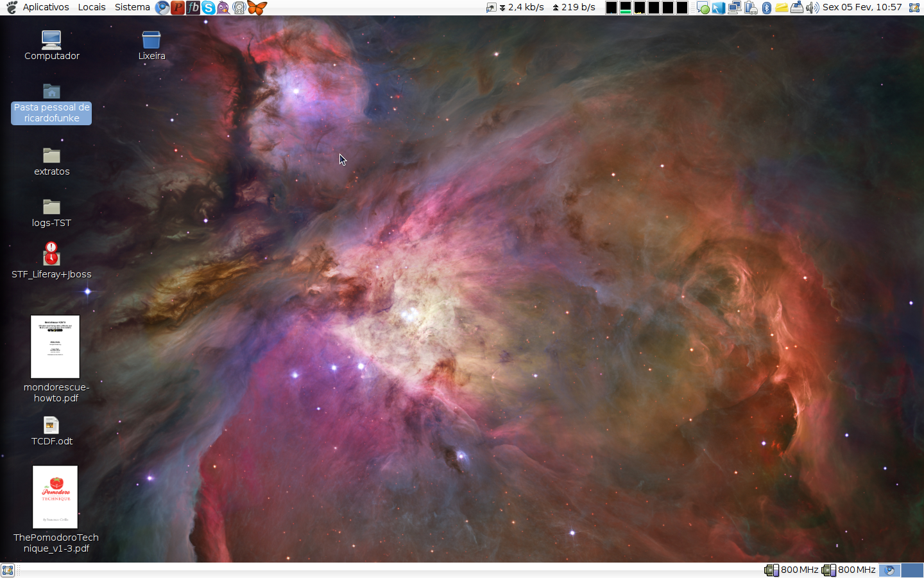The height and width of the screenshot is (578, 924).
Task: Open the Aplicativos menu
Action: [46, 7]
